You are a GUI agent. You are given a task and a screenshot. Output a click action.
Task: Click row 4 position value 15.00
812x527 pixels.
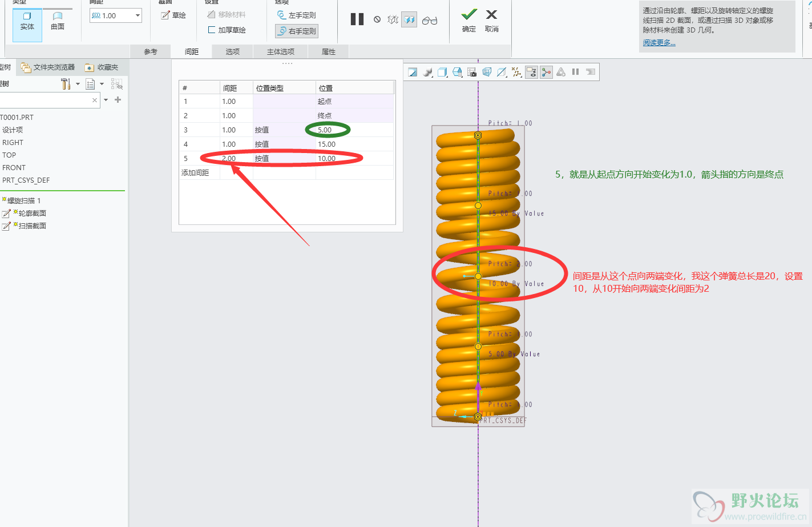326,144
